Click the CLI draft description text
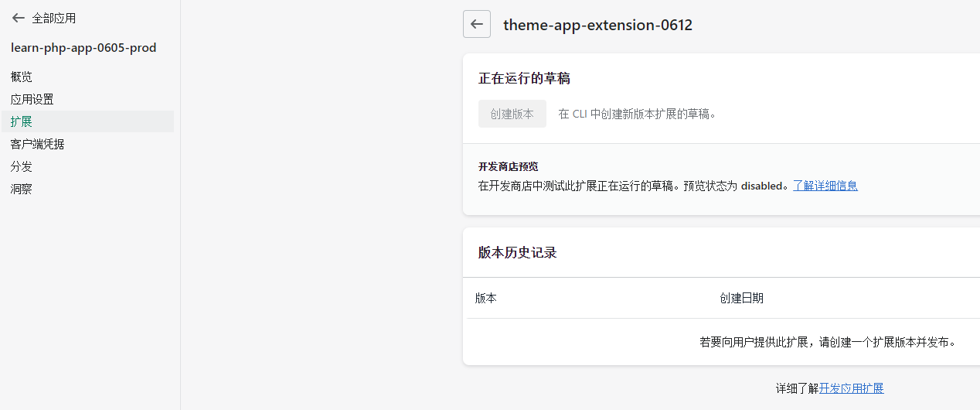This screenshot has width=980, height=410. (638, 114)
